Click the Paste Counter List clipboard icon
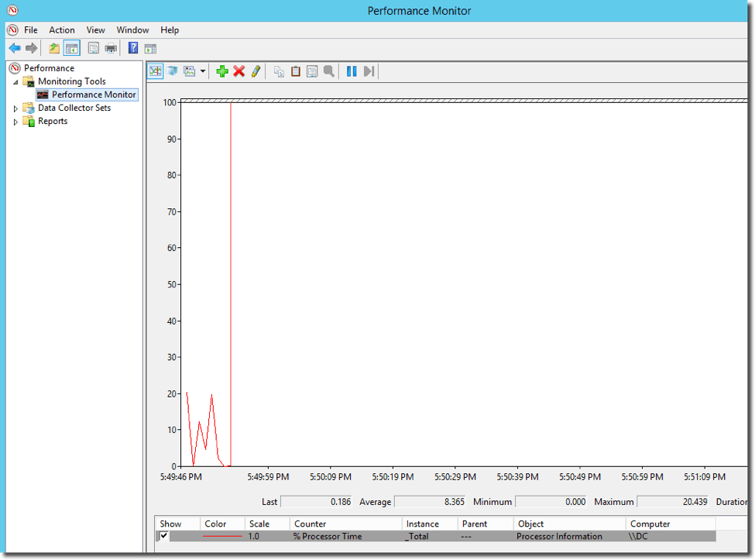This screenshot has height=560, width=755. tap(295, 71)
